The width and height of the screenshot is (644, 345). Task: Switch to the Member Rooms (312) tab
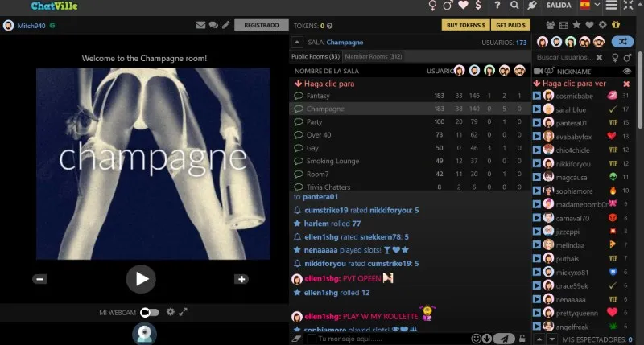click(374, 56)
